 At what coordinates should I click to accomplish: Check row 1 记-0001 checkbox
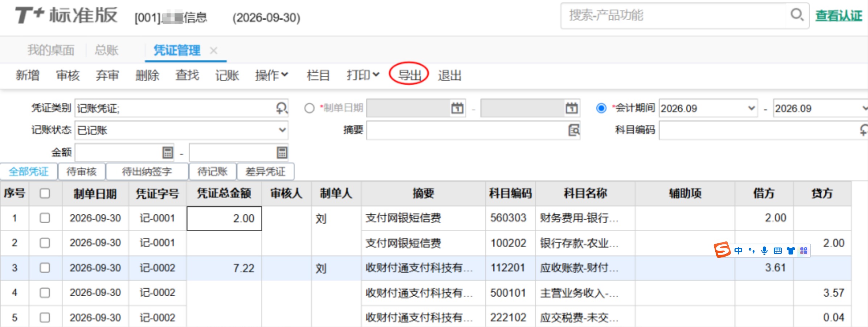45,218
